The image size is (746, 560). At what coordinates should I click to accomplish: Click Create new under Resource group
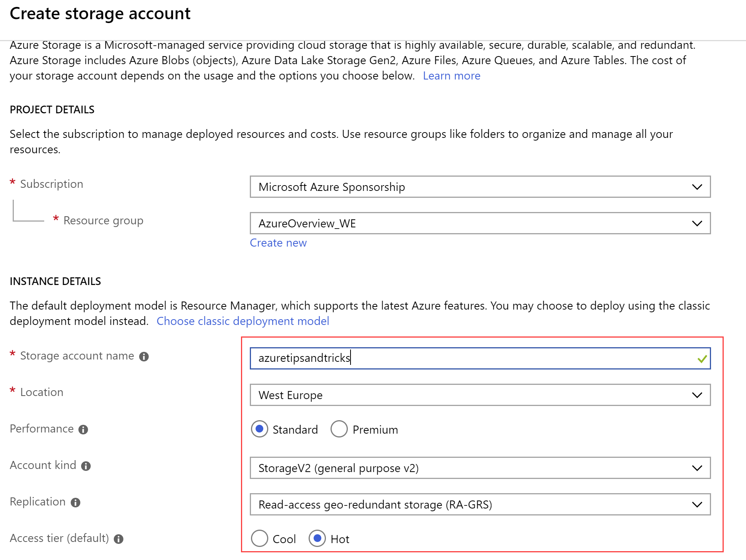[278, 242]
